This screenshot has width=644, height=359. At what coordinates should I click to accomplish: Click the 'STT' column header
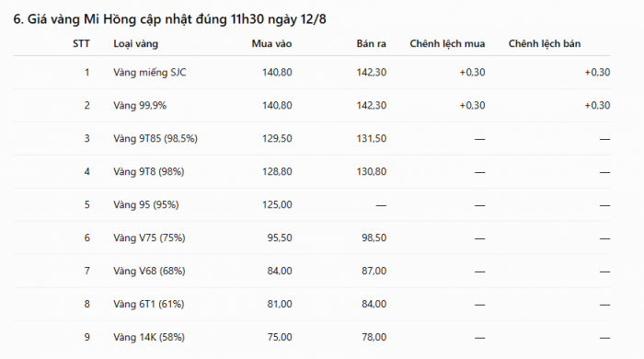click(x=81, y=44)
